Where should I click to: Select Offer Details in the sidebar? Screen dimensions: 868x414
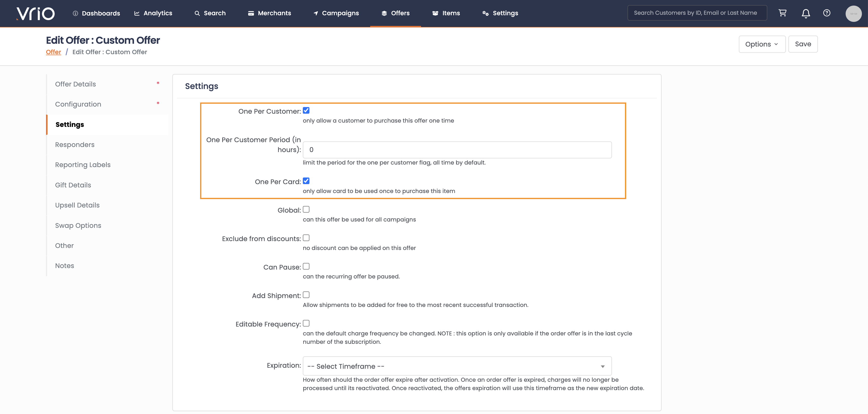108,84
